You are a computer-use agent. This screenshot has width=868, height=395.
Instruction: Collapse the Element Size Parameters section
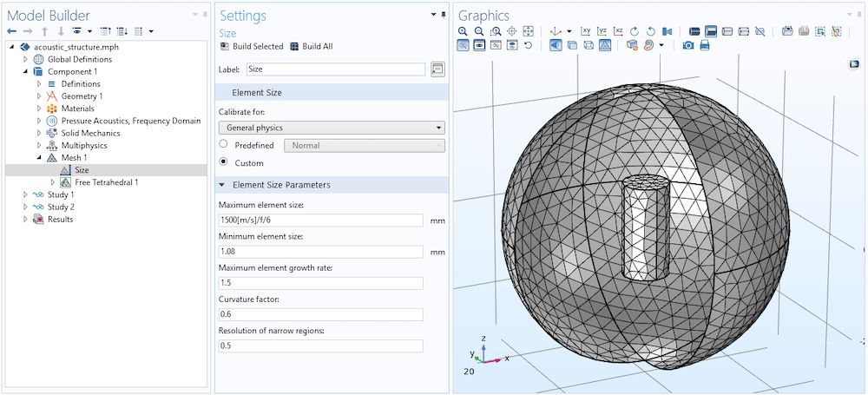pyautogui.click(x=222, y=185)
